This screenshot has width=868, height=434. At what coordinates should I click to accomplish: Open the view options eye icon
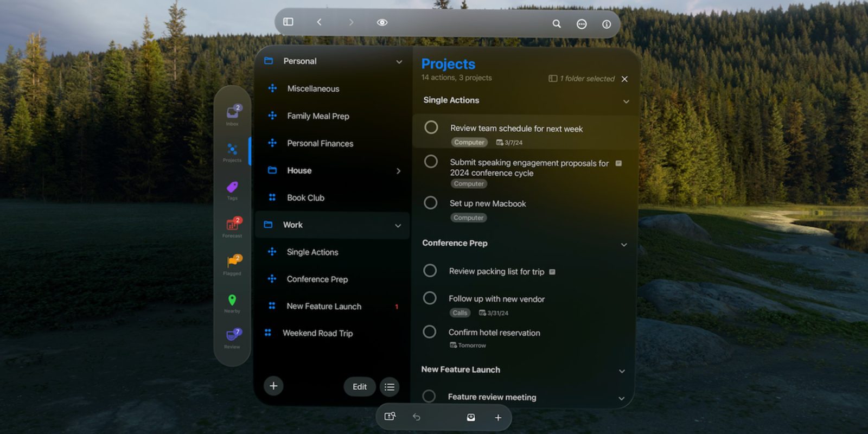pyautogui.click(x=382, y=22)
